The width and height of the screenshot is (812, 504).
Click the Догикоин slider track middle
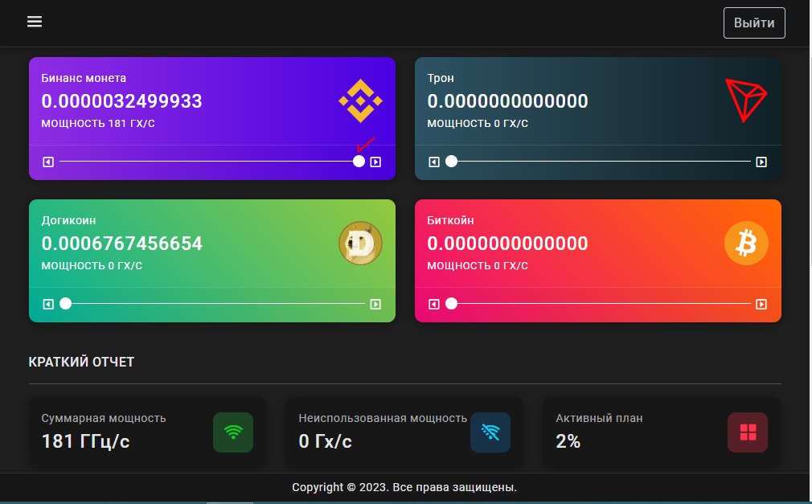coord(212,304)
